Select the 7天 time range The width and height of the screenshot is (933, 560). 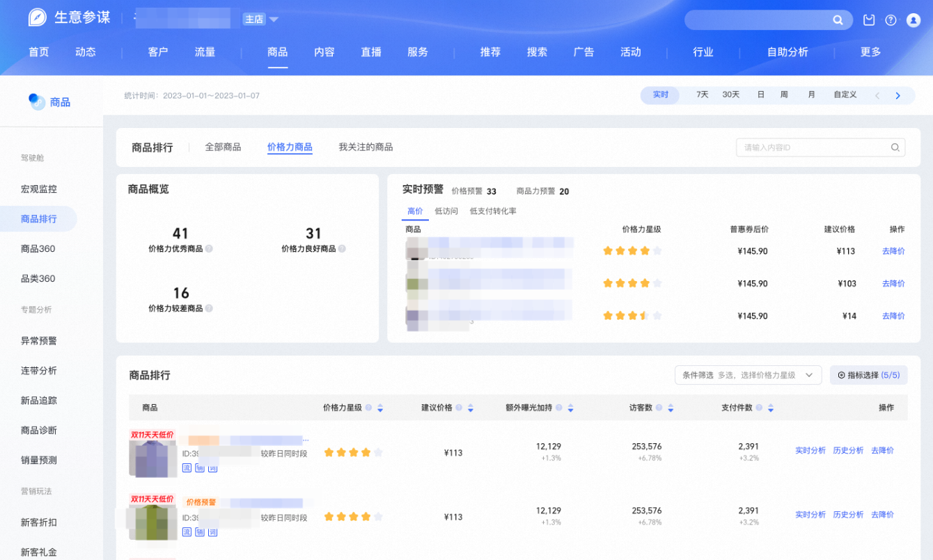pos(703,95)
